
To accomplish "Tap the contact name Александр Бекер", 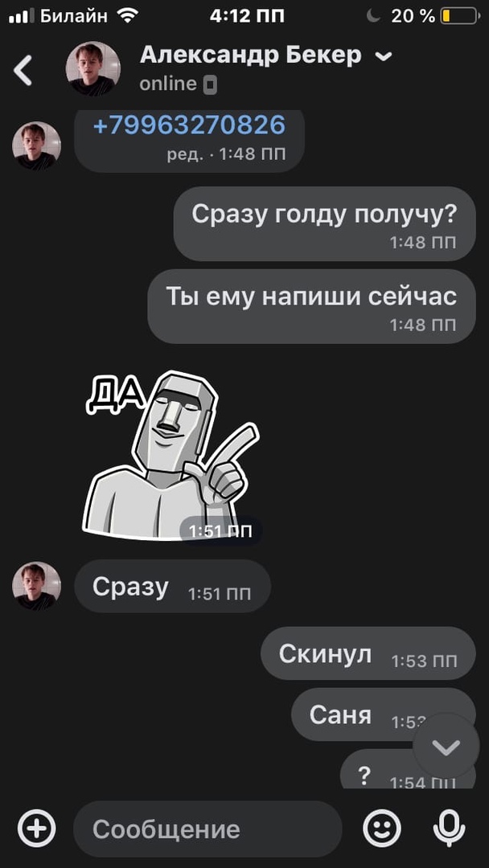I will 250,55.
